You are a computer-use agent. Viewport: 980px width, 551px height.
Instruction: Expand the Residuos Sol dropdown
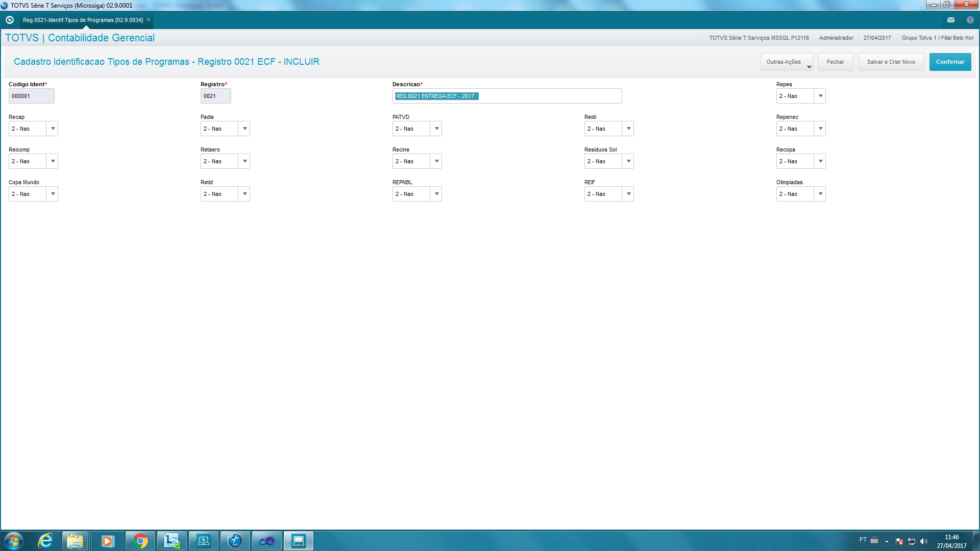tap(628, 161)
